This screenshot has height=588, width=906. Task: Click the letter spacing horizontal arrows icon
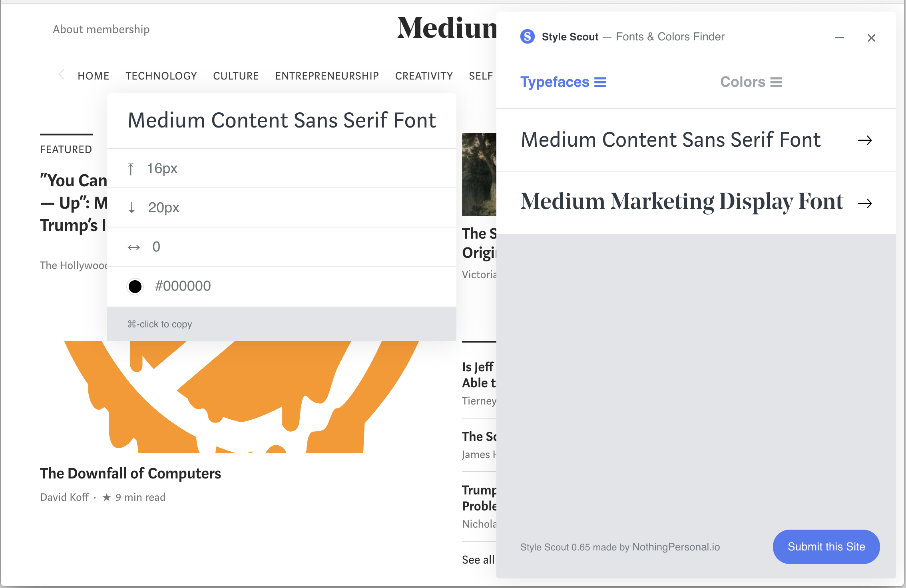tap(134, 247)
